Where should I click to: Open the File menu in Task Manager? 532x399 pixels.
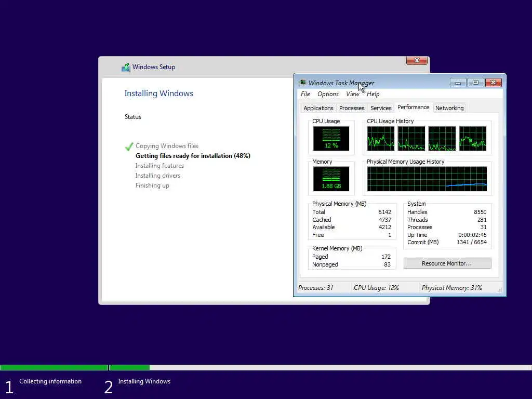[x=305, y=94]
